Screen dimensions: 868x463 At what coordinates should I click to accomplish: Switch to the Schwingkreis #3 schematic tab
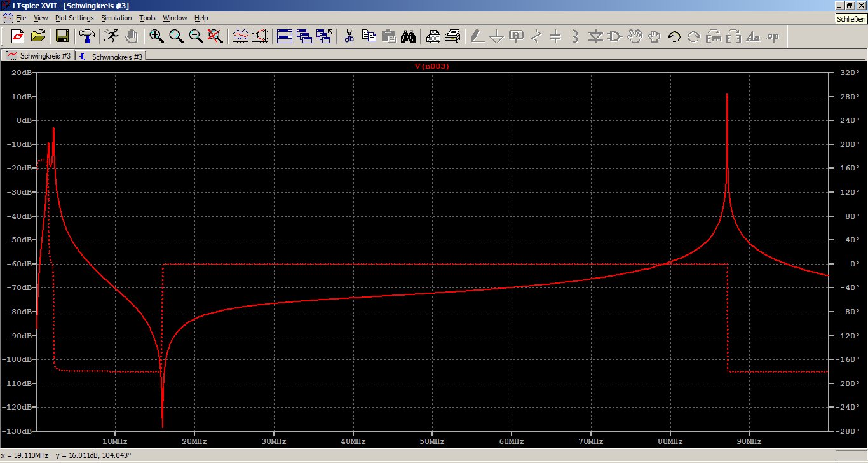coord(111,56)
